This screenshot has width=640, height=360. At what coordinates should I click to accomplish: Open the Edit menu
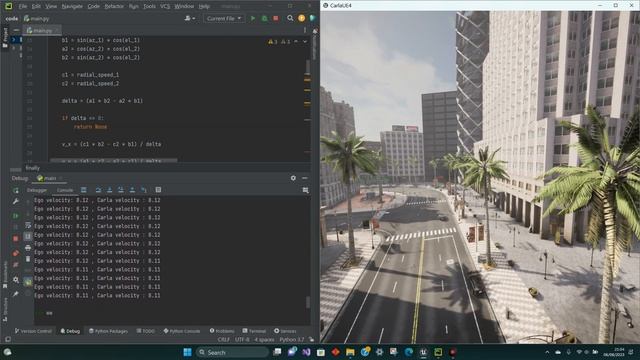tap(36, 7)
